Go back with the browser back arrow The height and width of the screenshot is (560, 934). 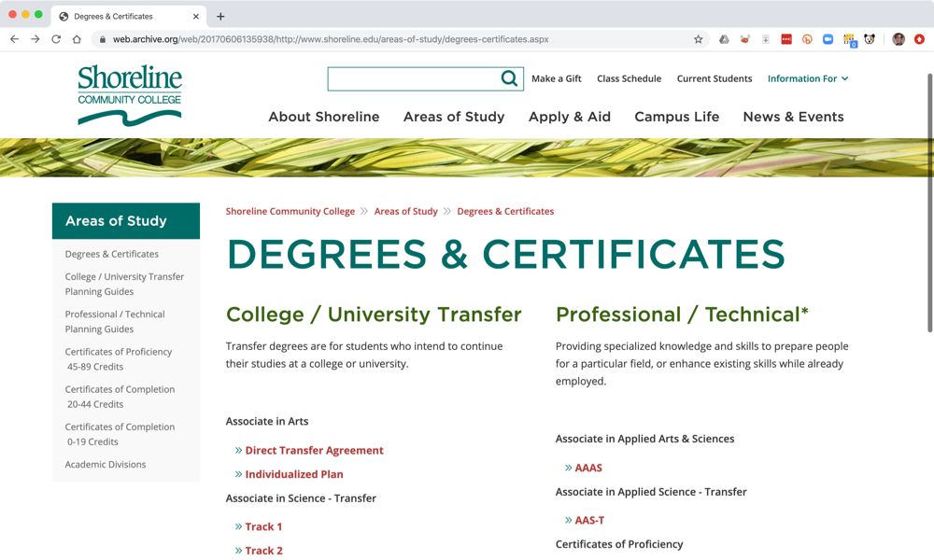15,39
